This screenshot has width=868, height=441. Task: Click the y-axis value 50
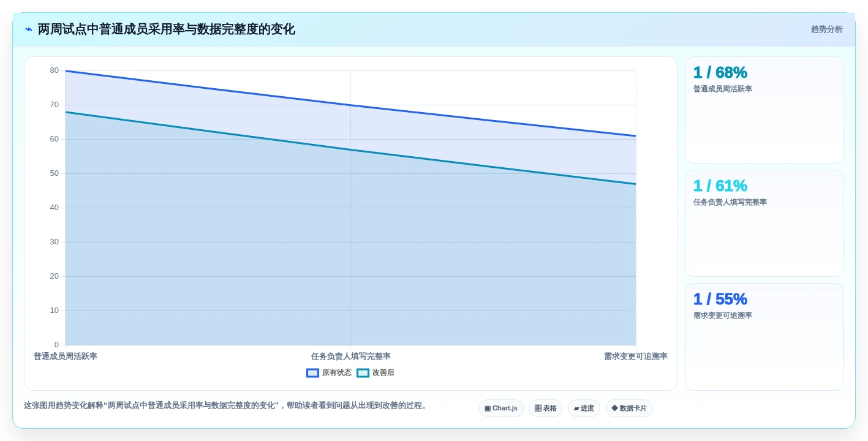pyautogui.click(x=55, y=173)
